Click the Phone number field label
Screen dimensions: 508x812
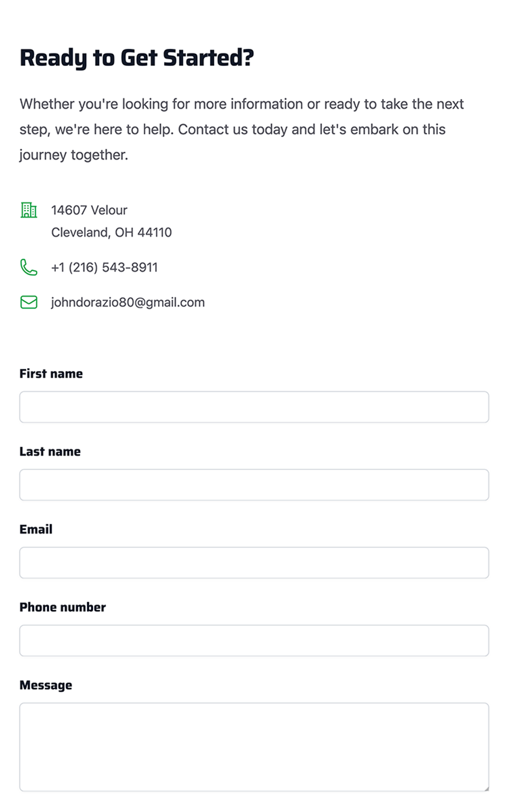point(62,607)
